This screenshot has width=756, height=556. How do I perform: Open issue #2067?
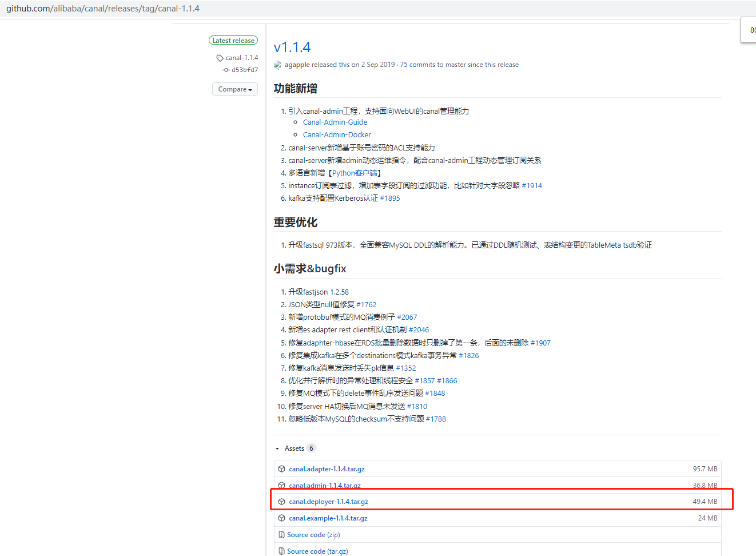pyautogui.click(x=407, y=317)
